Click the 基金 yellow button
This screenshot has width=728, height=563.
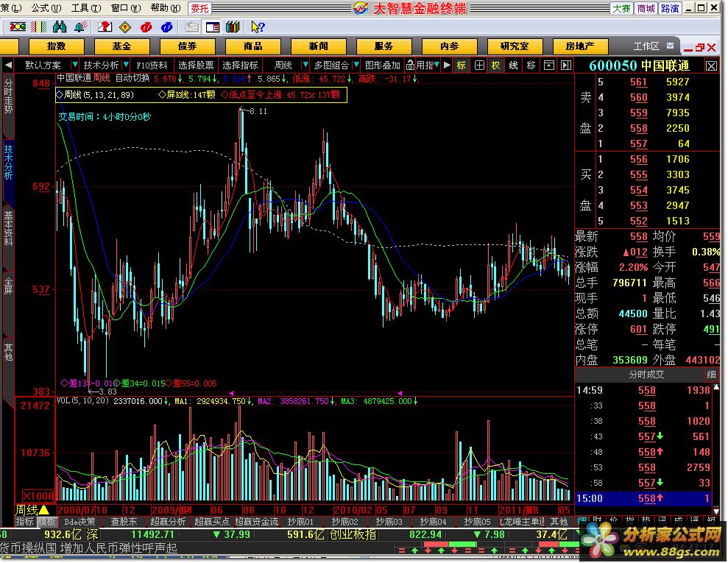pos(121,46)
